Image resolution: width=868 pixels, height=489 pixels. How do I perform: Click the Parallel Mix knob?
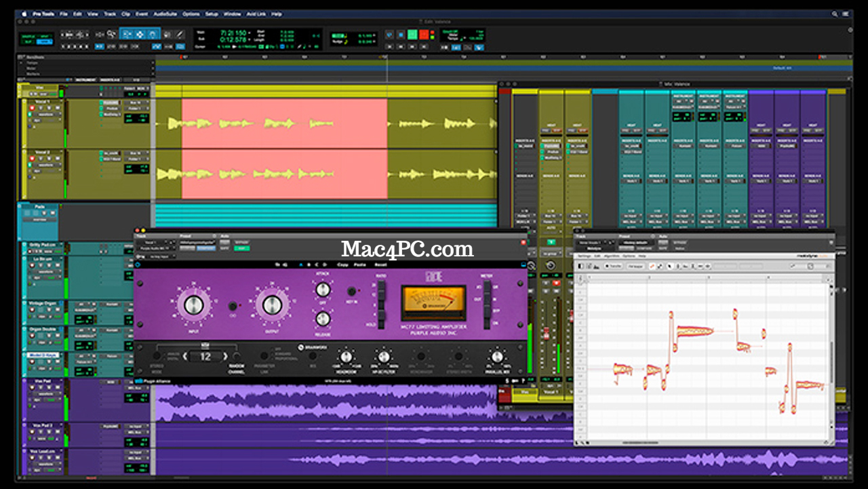pos(497,356)
